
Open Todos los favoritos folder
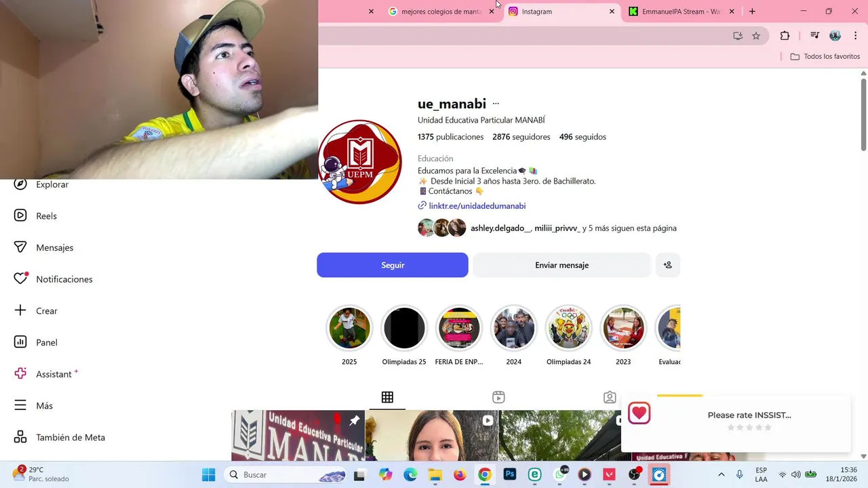click(x=825, y=56)
